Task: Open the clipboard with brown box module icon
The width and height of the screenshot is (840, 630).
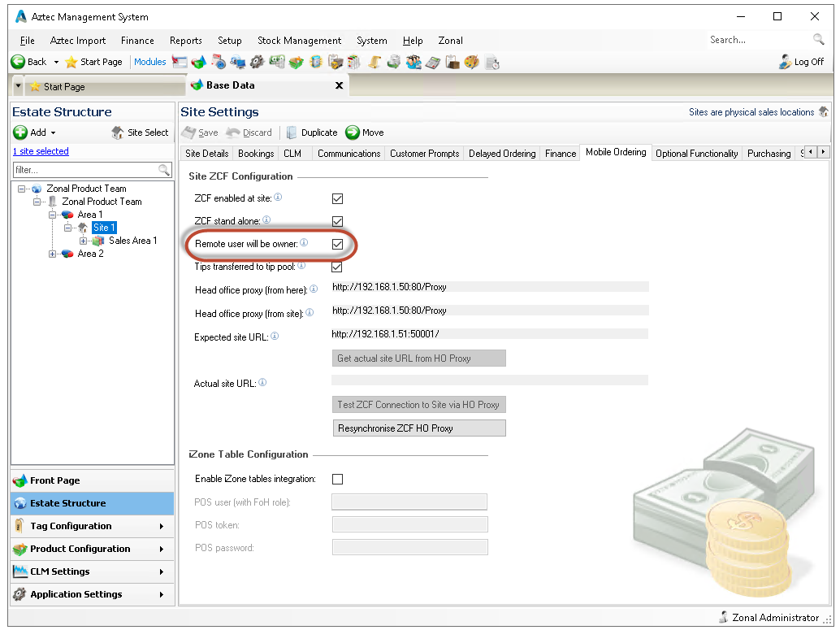Action: point(452,63)
